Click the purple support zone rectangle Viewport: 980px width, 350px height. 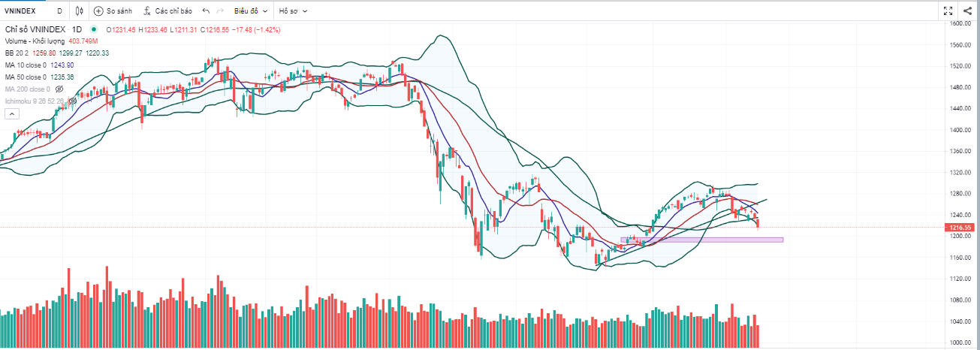pyautogui.click(x=701, y=240)
